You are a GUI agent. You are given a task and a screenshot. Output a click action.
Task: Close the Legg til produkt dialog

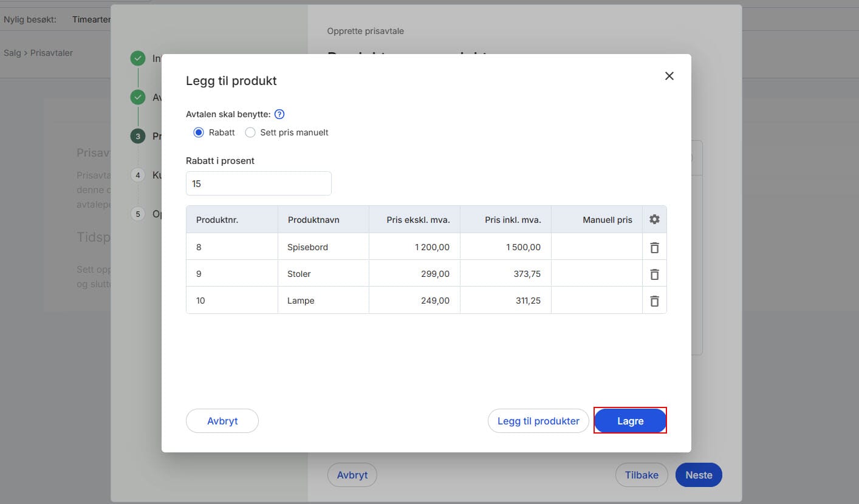[669, 76]
